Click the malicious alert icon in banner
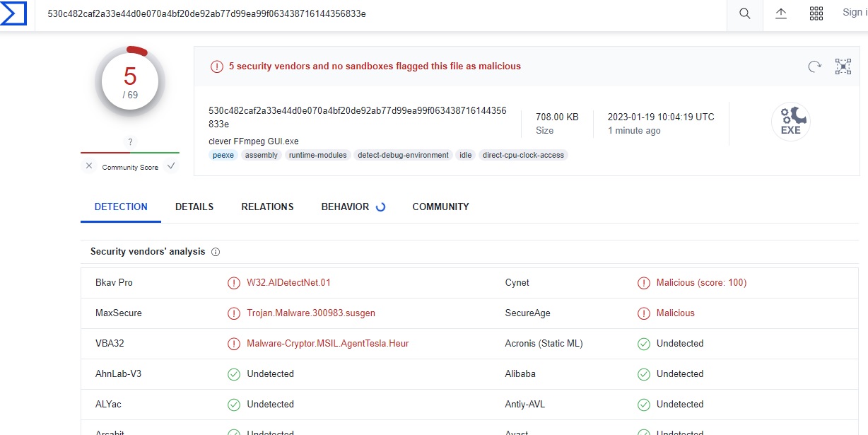This screenshot has width=868, height=435. pyautogui.click(x=217, y=66)
